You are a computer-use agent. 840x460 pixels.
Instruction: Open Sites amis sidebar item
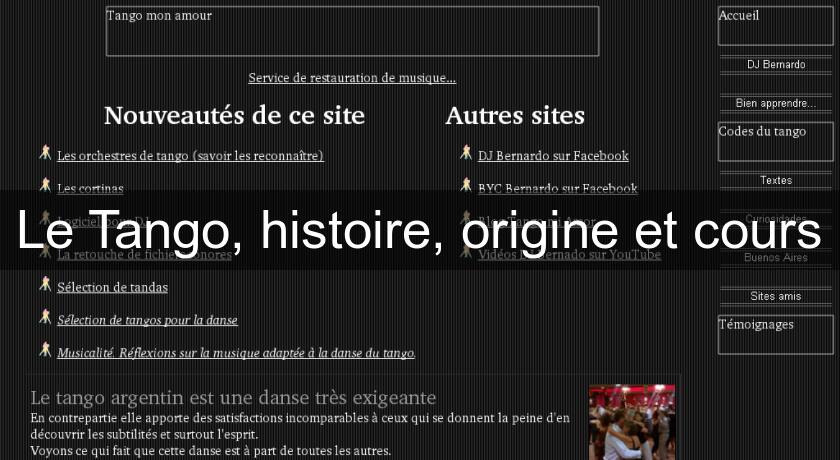coord(775,297)
